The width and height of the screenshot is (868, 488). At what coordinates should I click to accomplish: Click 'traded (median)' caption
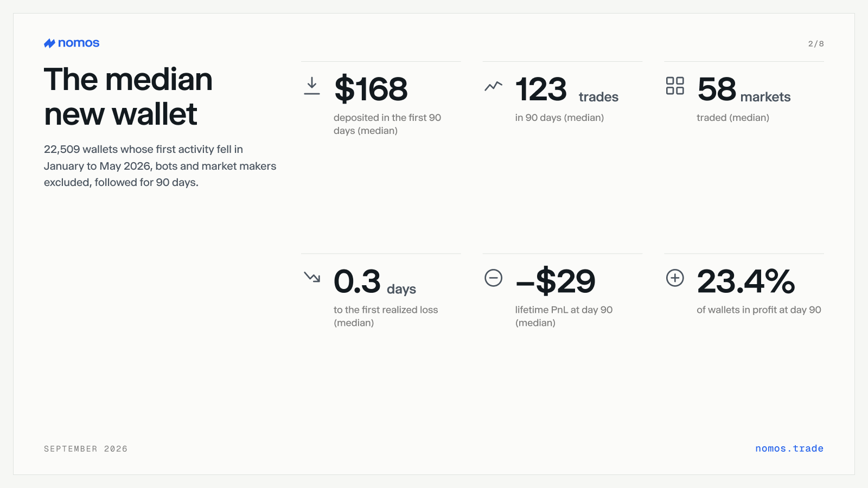[733, 118]
